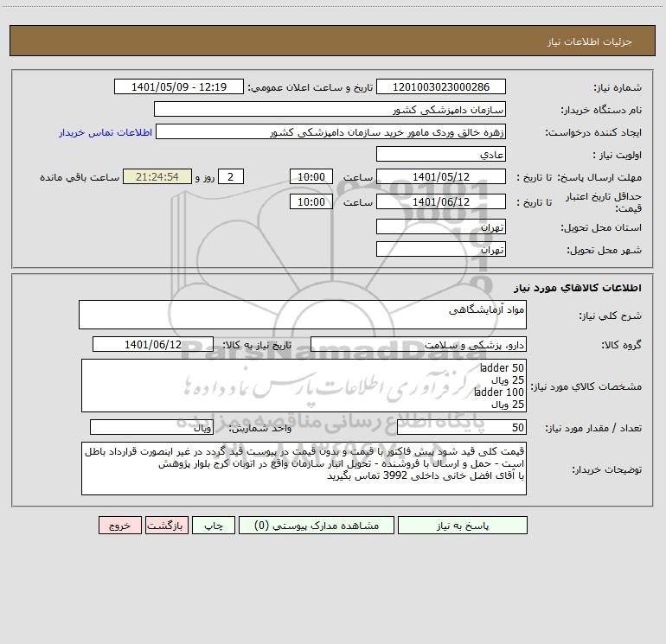Screen dimensions: 666x644
Task: Click the 'اطلاعات کالاهاي مورد نیاز' section title
Action: click(578, 288)
